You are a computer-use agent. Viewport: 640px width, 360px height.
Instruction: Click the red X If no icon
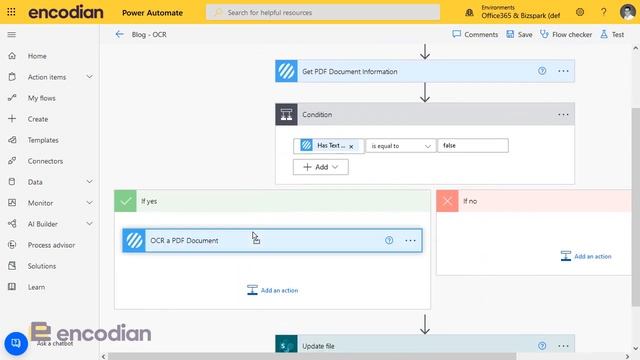(x=447, y=201)
